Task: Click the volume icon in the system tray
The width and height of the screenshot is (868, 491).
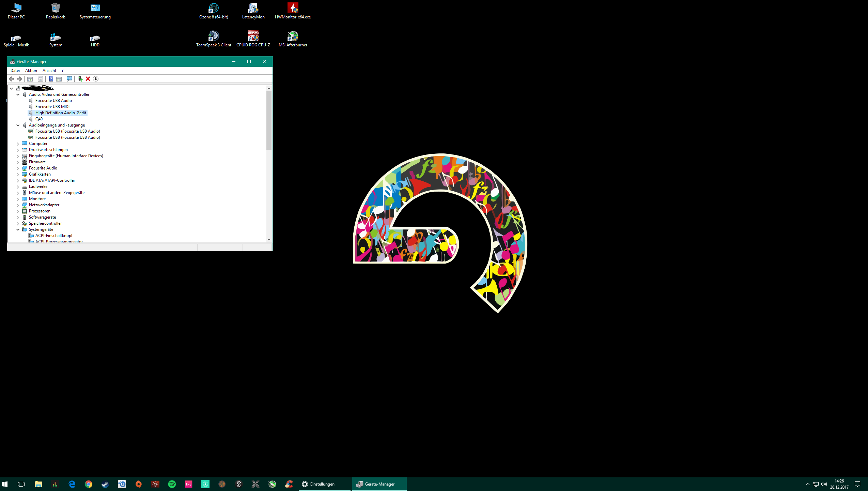Action: click(x=824, y=484)
